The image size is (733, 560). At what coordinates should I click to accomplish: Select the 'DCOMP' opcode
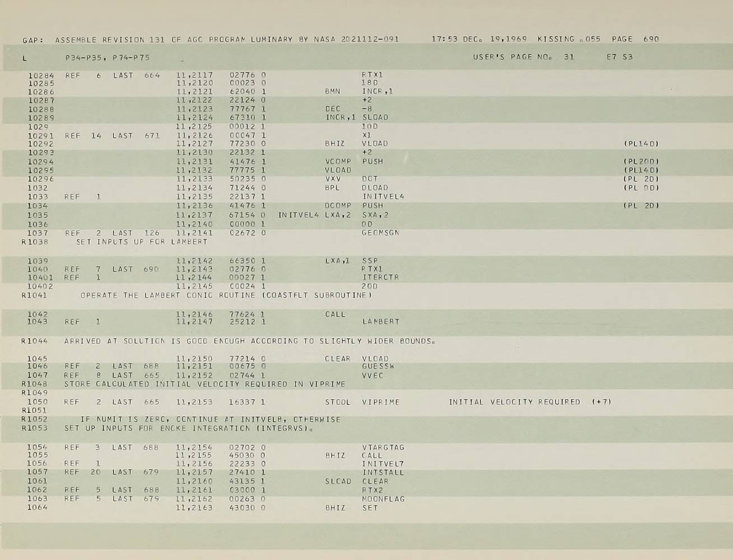click(x=338, y=206)
